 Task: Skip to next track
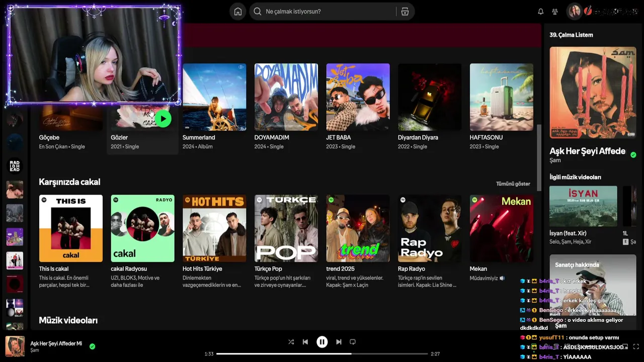tap(339, 342)
